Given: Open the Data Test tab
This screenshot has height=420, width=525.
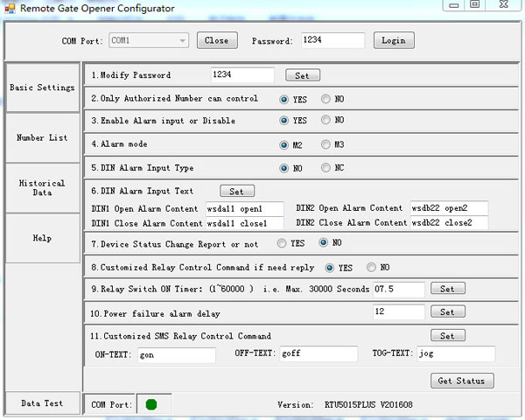Looking at the screenshot, I should point(42,402).
